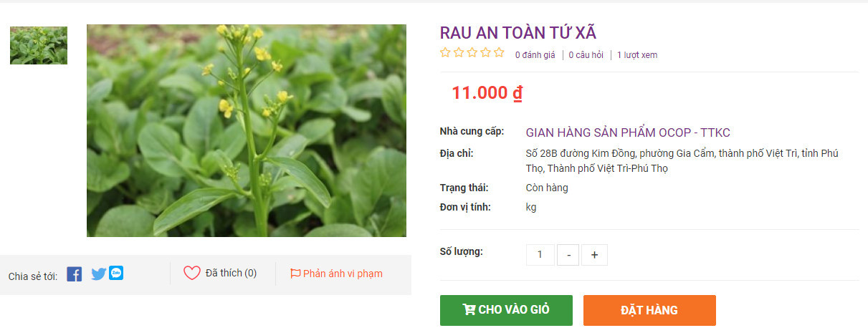Image resolution: width=868 pixels, height=333 pixels.
Task: Decrease quantity with minus button
Action: [568, 255]
